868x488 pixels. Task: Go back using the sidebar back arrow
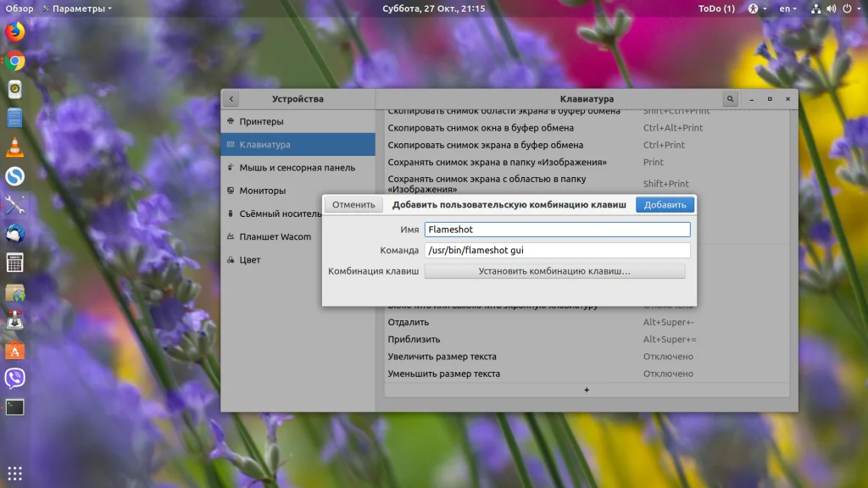coord(231,99)
